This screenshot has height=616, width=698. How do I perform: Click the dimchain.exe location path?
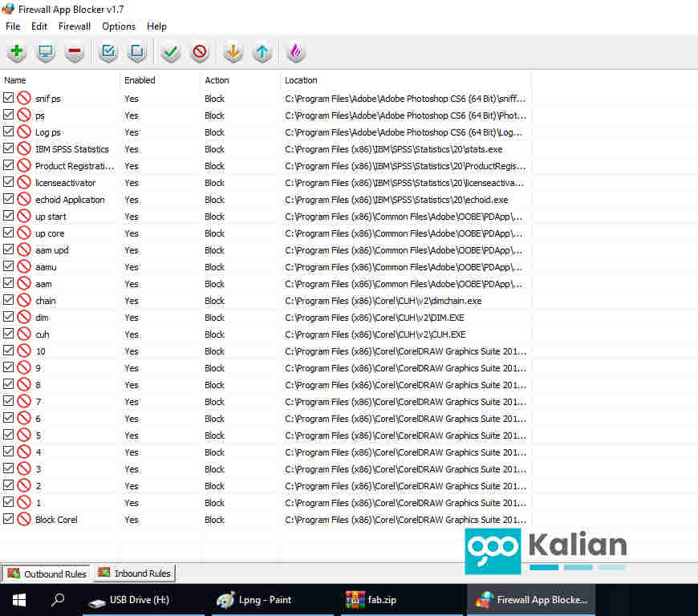pos(383,301)
